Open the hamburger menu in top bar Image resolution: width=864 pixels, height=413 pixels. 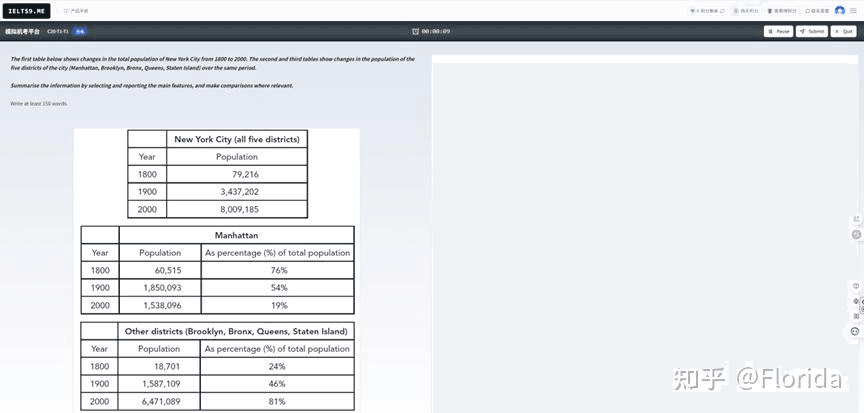(853, 11)
